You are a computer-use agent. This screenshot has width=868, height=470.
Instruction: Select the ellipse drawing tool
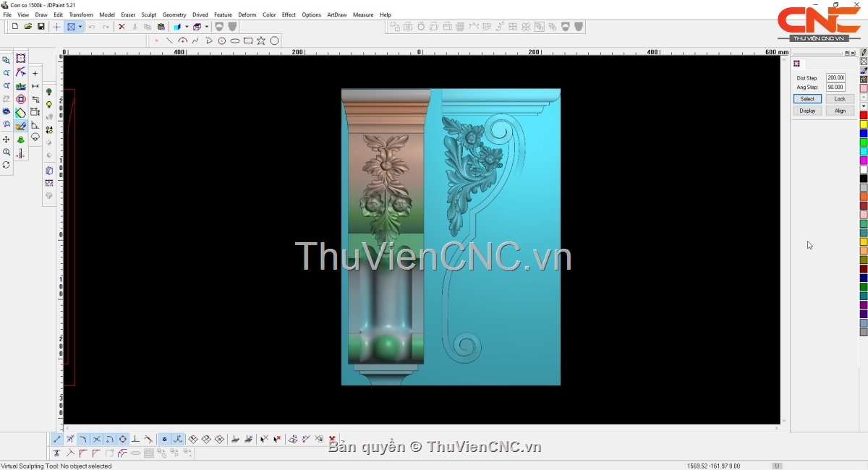(x=235, y=41)
